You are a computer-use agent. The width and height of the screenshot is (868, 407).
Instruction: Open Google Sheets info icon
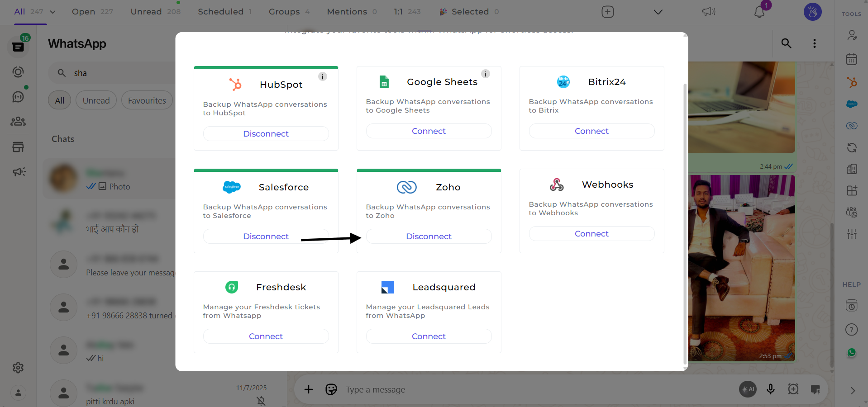486,74
